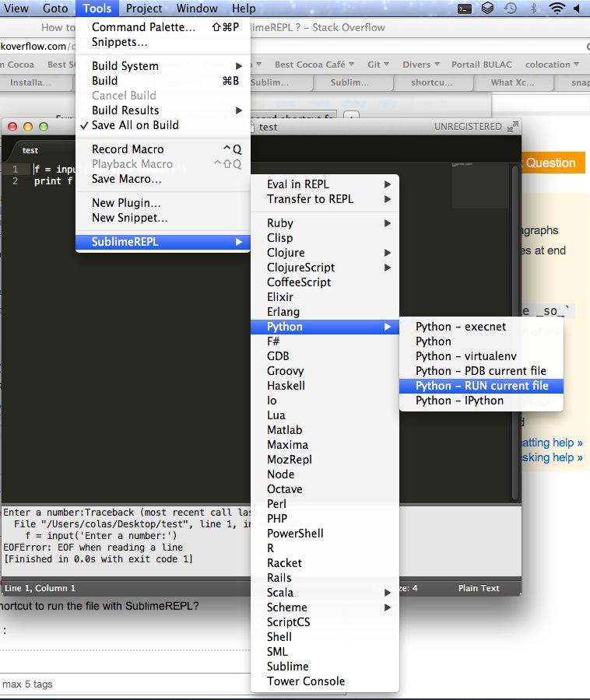Expand the Scala REPL submenu
Screen dimensions: 590x700
coord(325,593)
